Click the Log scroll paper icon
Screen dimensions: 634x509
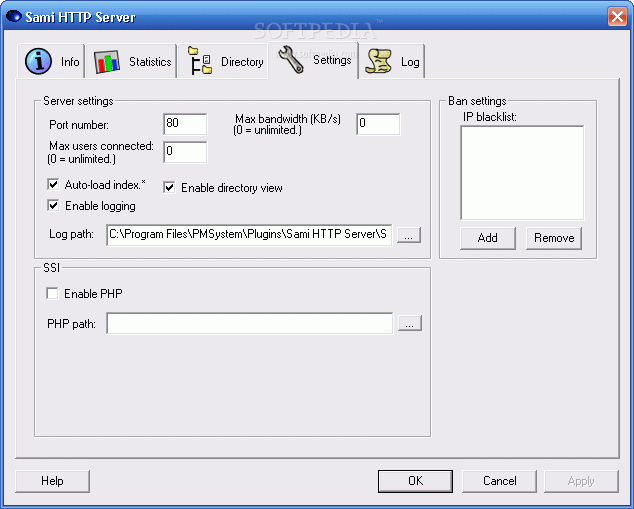[378, 61]
